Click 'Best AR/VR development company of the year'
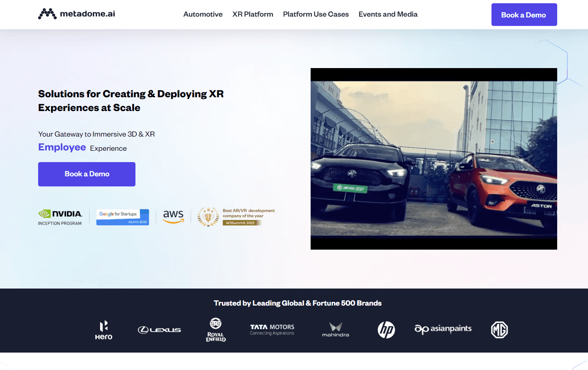This screenshot has width=588, height=370. 249,213
